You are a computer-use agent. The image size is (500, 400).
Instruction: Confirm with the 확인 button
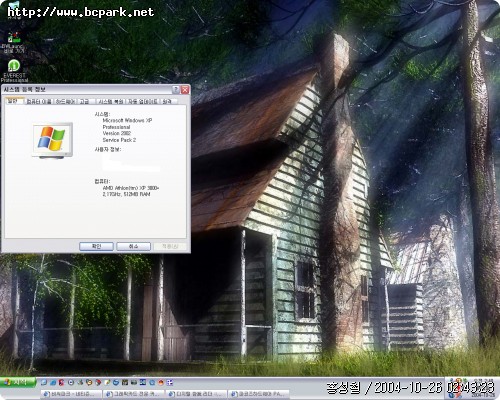point(96,246)
